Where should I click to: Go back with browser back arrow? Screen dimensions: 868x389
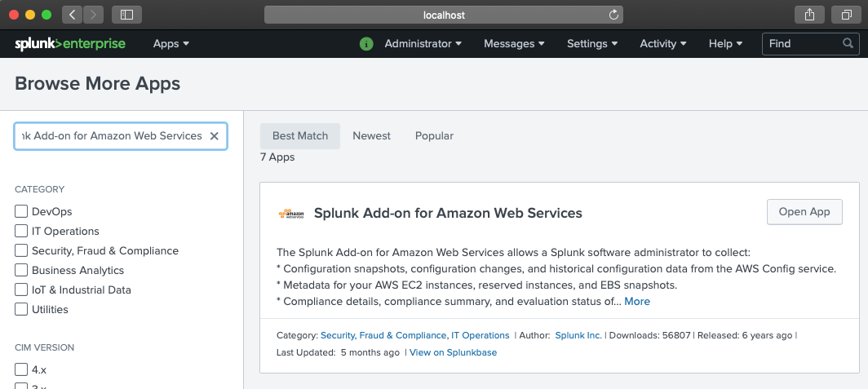(x=72, y=15)
